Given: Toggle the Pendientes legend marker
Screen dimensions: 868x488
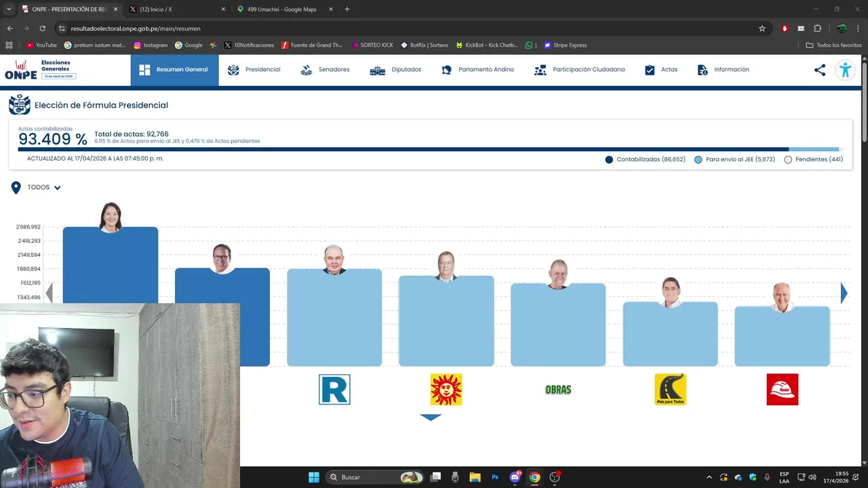Looking at the screenshot, I should tap(788, 159).
